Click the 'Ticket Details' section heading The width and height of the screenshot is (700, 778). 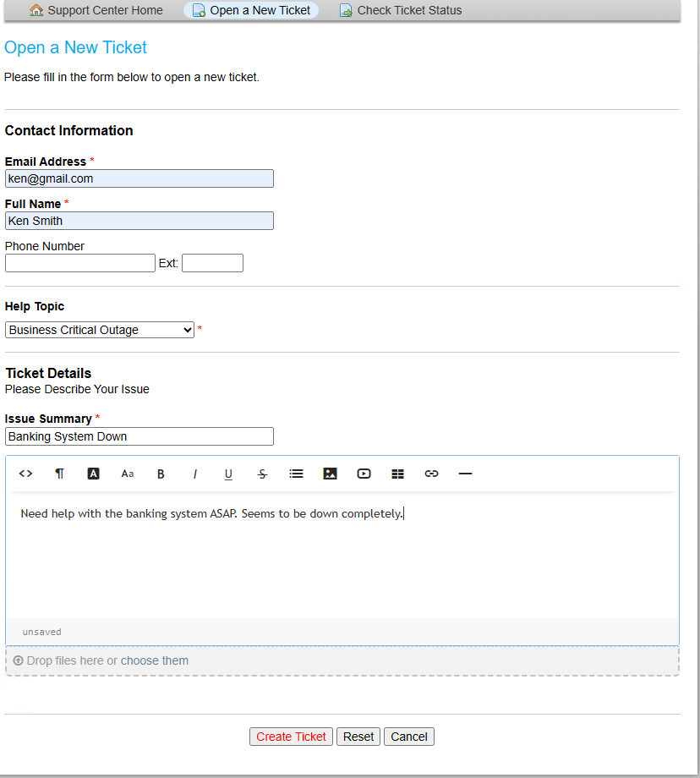(48, 373)
